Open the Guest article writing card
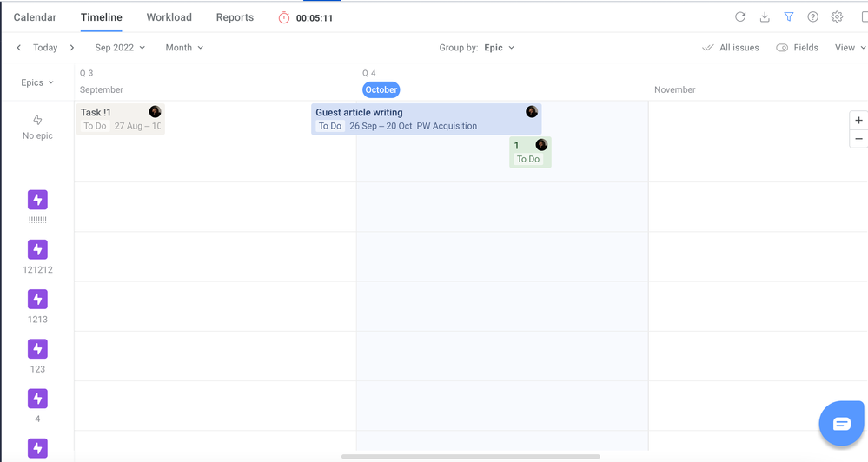 tap(427, 119)
